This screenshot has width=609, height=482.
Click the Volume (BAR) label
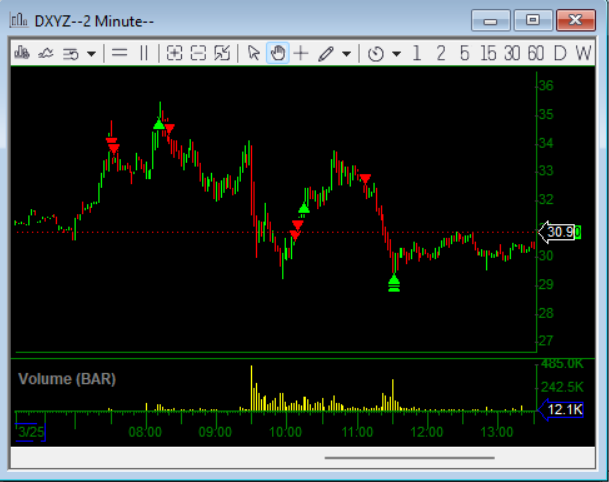tap(67, 379)
